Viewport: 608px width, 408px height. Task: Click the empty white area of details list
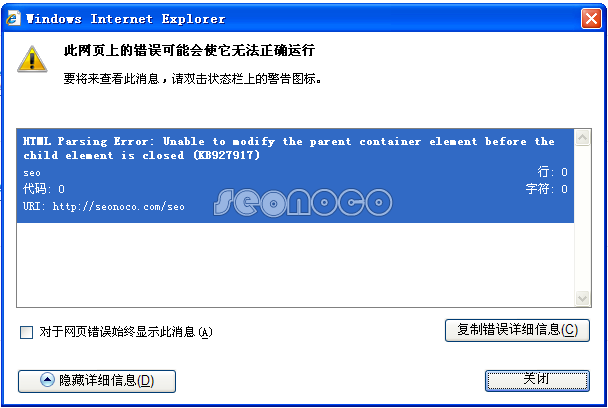tap(295, 265)
